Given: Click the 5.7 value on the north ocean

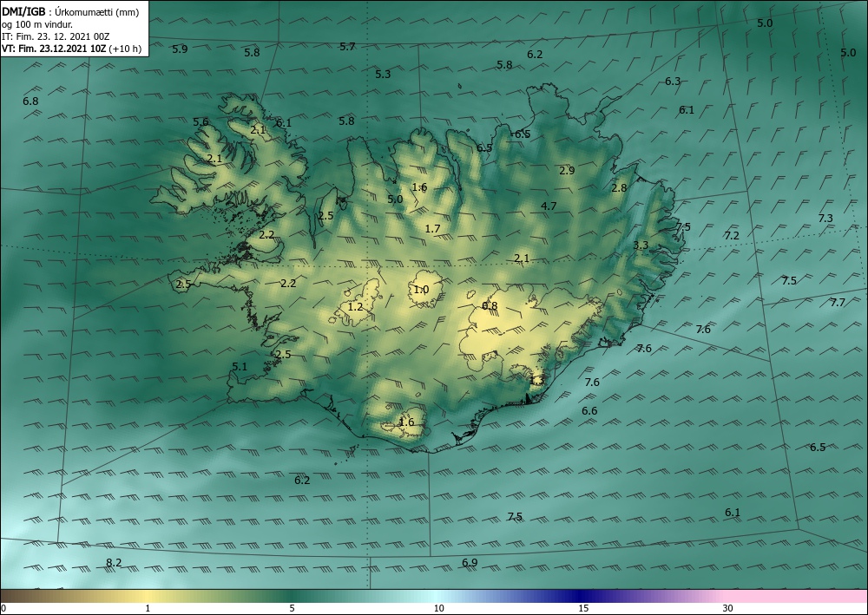Looking at the screenshot, I should (347, 47).
